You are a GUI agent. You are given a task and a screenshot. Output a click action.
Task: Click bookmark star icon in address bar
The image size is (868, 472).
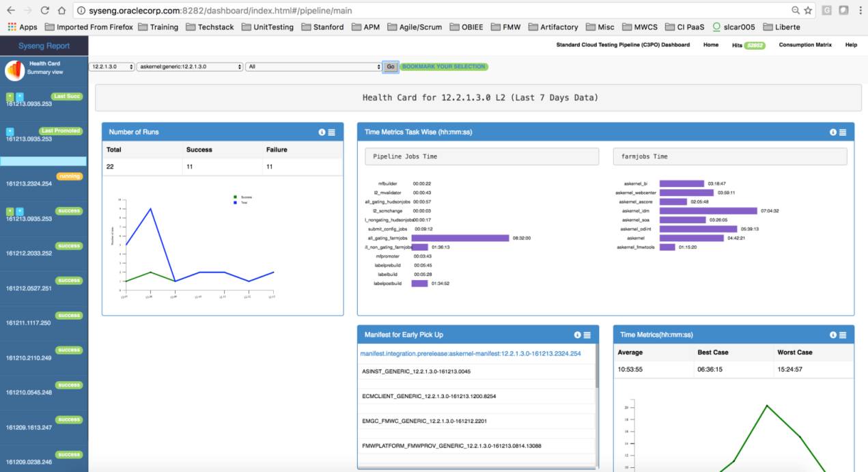pyautogui.click(x=808, y=10)
